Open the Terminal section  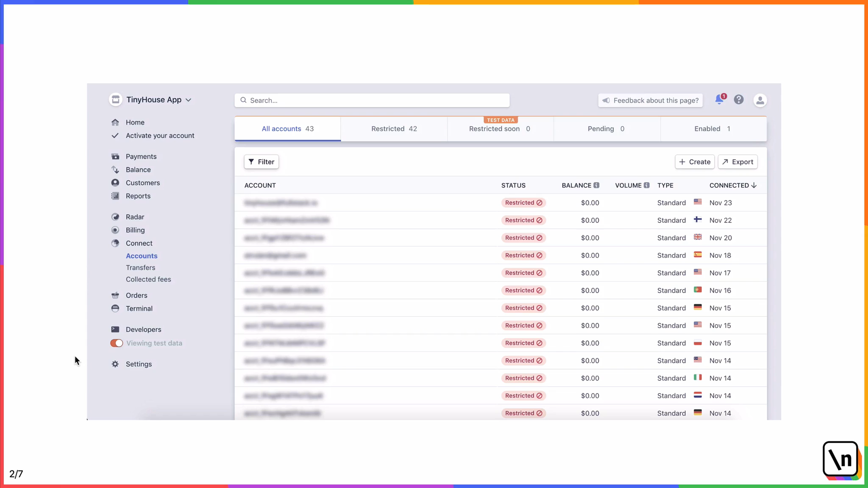pos(139,308)
